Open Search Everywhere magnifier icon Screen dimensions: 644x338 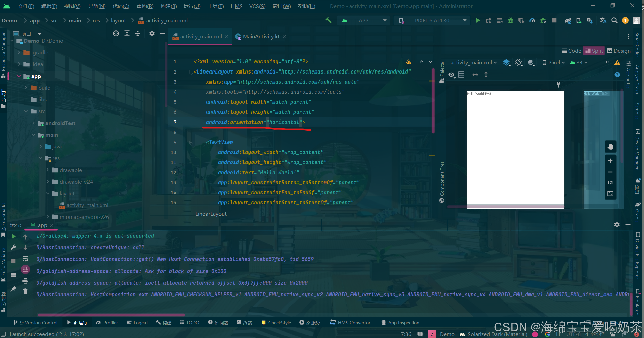614,20
